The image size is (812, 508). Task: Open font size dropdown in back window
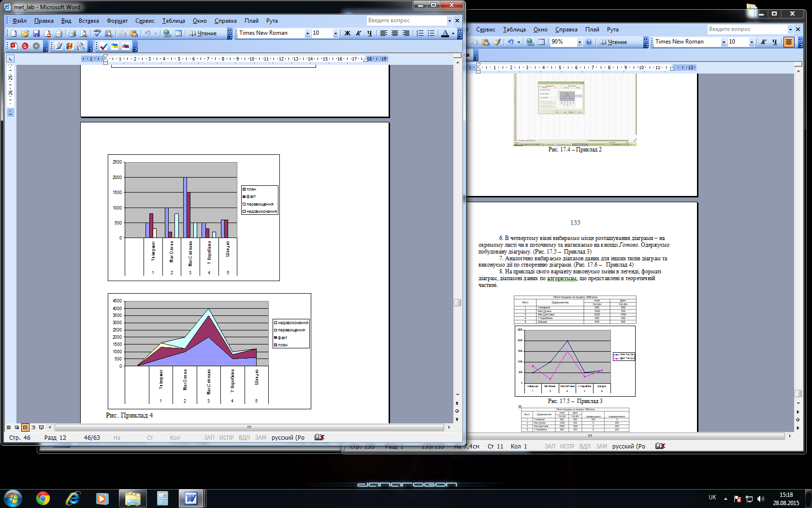(752, 42)
